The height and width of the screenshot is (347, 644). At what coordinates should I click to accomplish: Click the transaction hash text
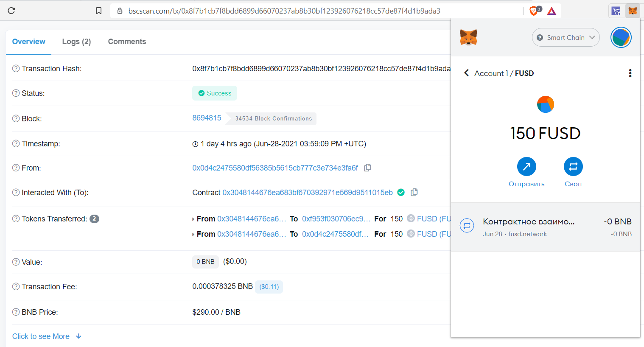click(321, 69)
